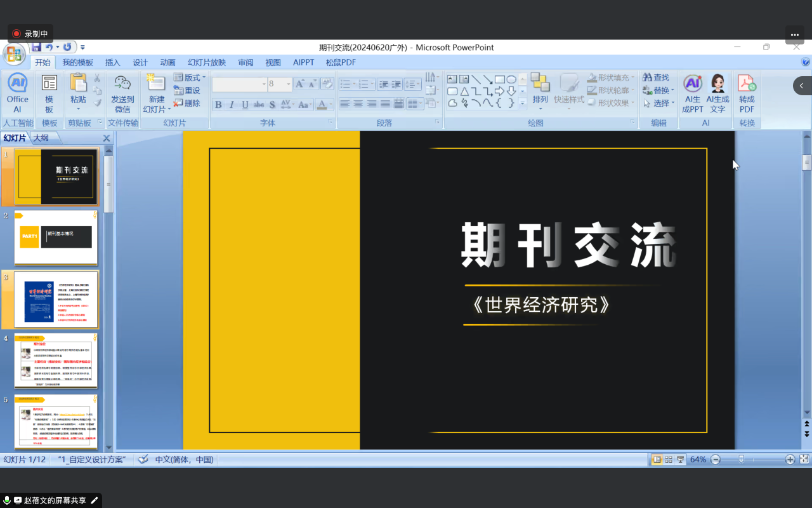The width and height of the screenshot is (812, 508).
Task: Click the 重设 reset slide button
Action: (x=187, y=90)
